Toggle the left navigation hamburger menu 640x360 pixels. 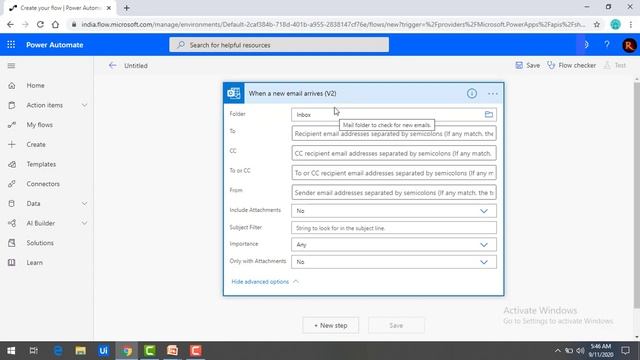[11, 66]
